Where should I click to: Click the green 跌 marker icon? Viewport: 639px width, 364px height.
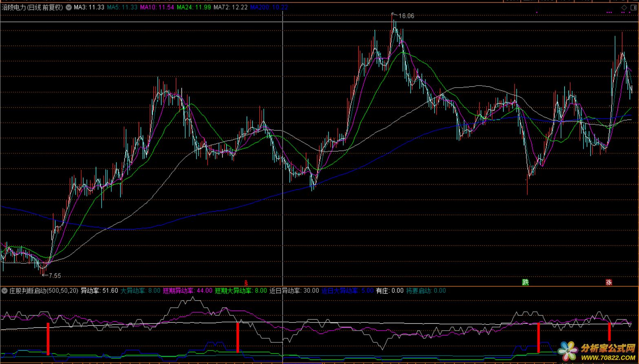(x=525, y=282)
